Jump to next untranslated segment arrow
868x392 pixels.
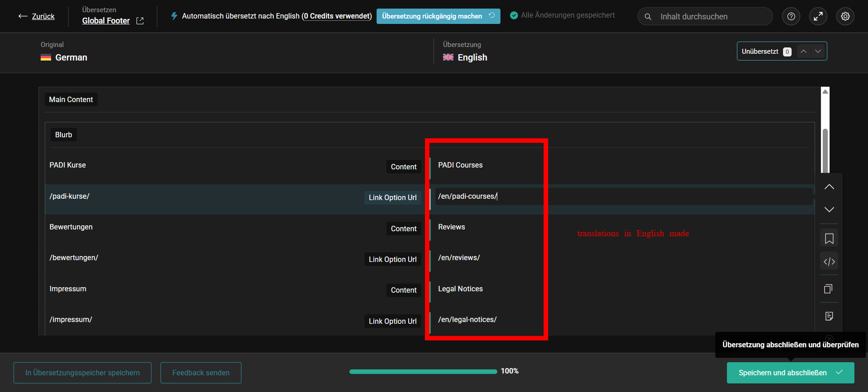[818, 51]
